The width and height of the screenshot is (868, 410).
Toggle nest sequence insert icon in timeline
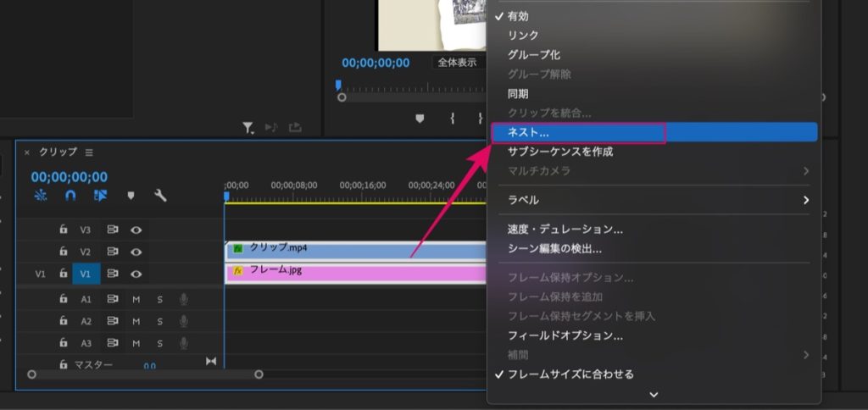(41, 196)
